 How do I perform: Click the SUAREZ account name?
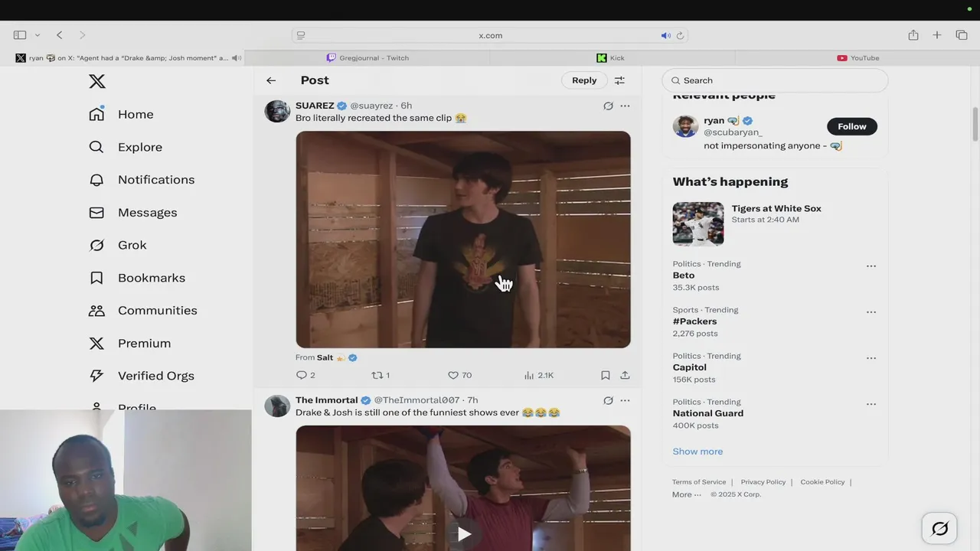tap(315, 106)
